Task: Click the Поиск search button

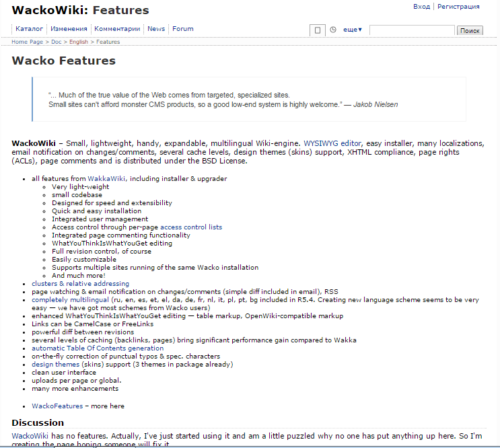Action: pos(470,30)
